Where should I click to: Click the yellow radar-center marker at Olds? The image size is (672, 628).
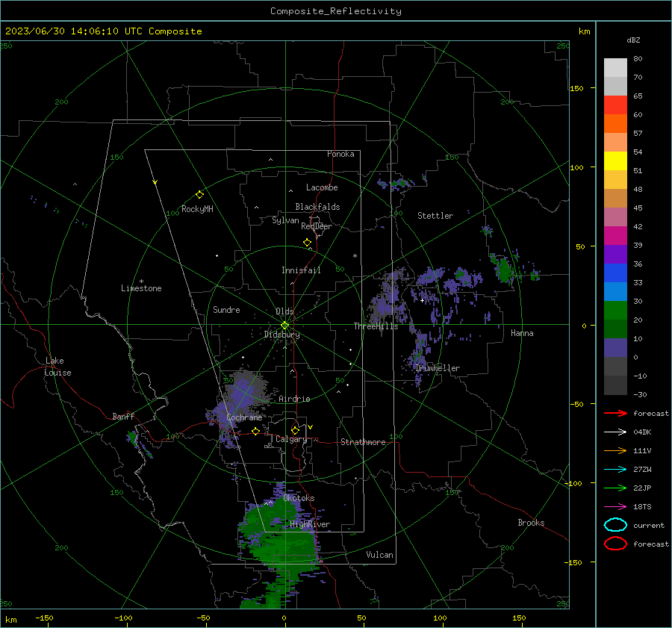click(285, 326)
